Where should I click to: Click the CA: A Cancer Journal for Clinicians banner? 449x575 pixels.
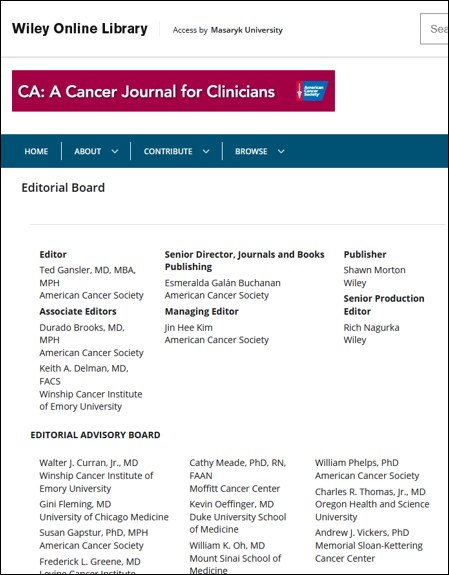(x=173, y=91)
